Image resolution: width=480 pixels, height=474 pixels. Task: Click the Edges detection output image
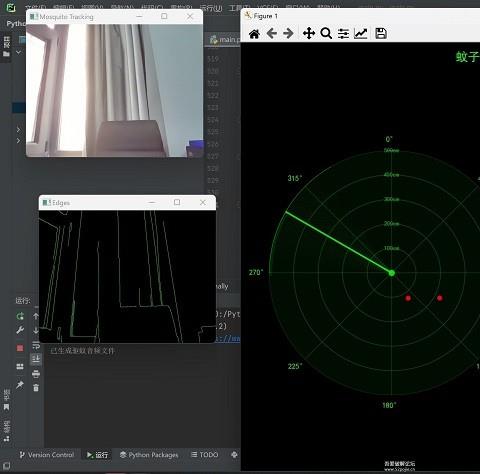pos(127,276)
